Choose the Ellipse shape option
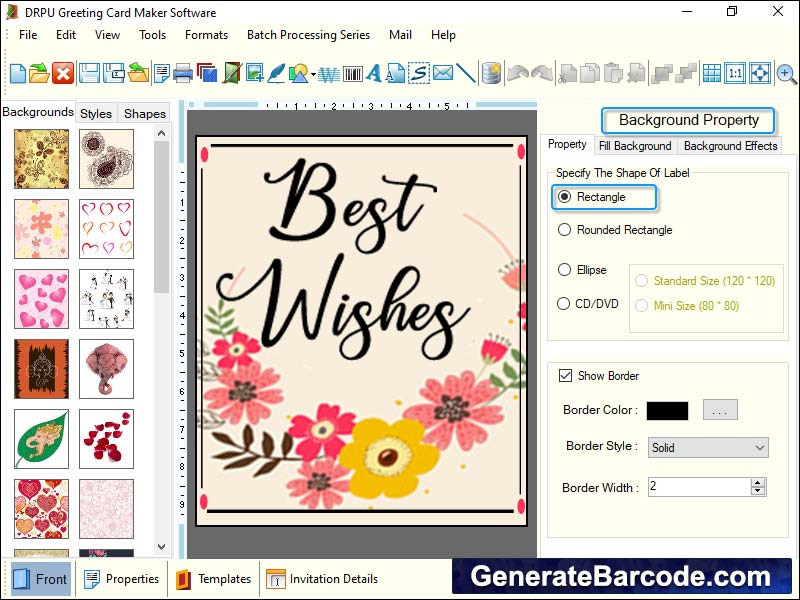800x600 pixels. pos(562,270)
